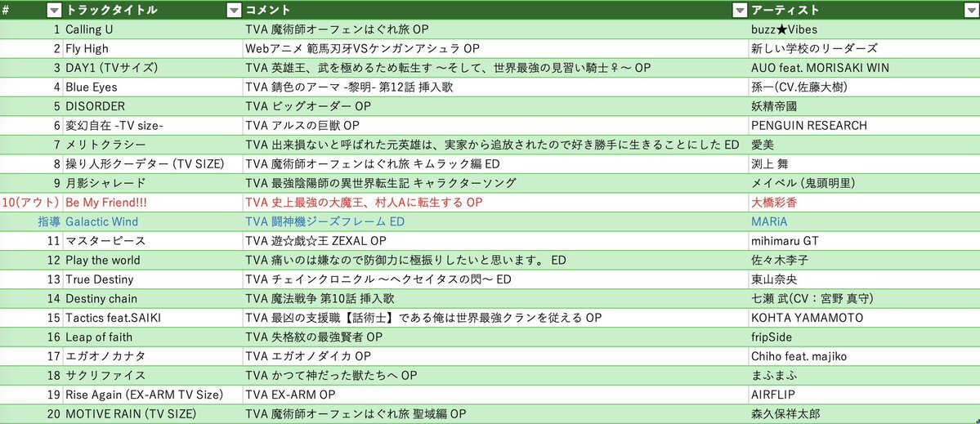
Task: Select the 'メリトクラシー' track cell
Action: [x=152, y=145]
